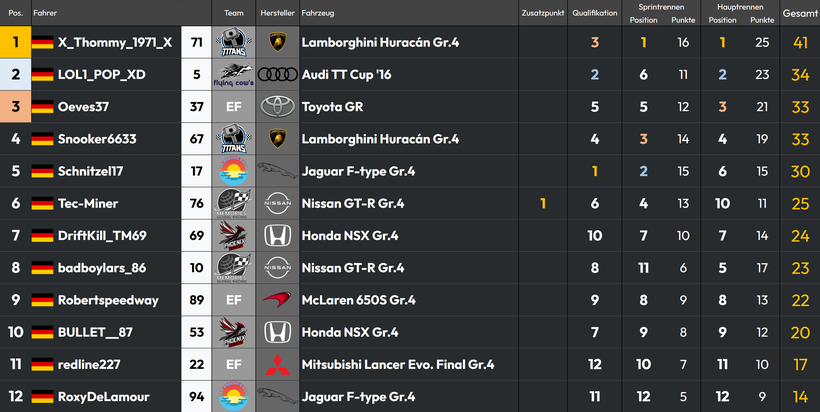Sort by the Gesamt column header

(800, 13)
